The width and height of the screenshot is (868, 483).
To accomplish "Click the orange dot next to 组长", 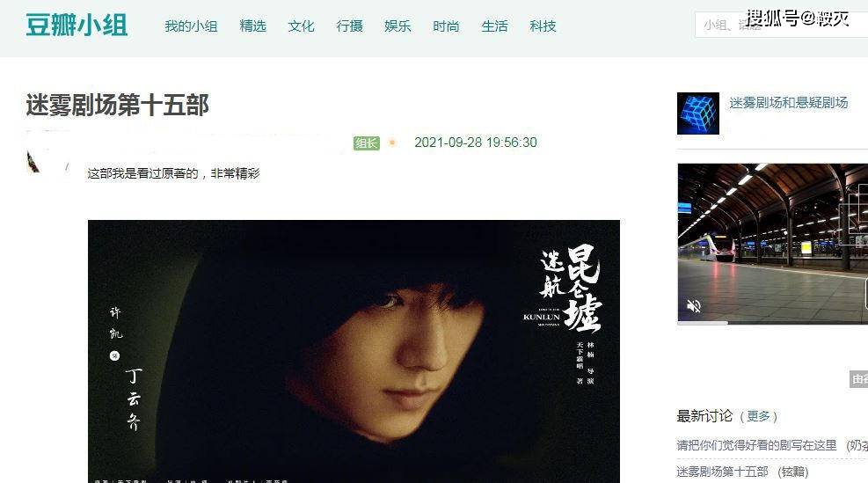I will coord(392,143).
